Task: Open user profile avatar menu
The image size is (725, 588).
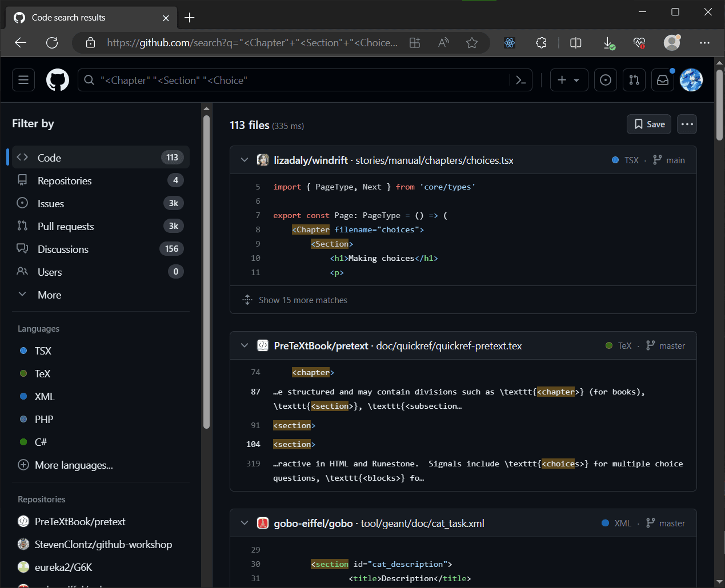Action: 691,80
